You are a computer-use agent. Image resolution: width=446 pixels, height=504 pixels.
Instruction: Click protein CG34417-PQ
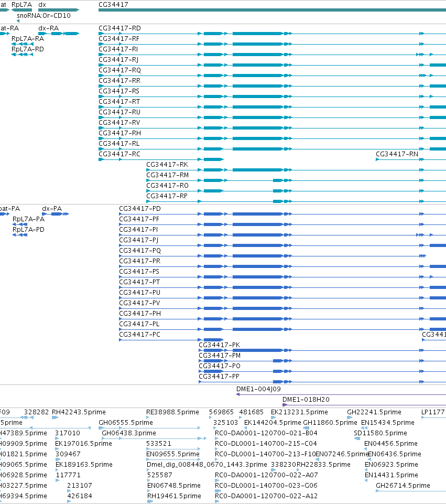click(x=140, y=251)
